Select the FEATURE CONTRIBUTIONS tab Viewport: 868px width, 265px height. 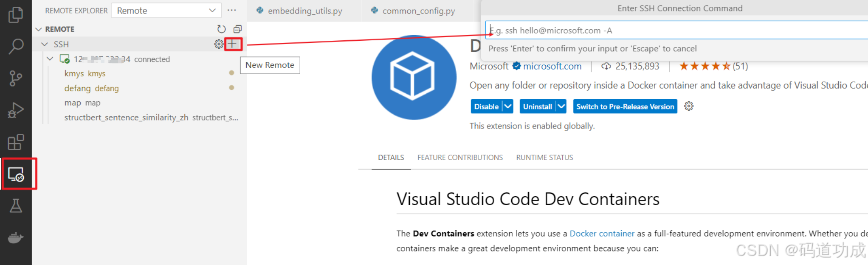pyautogui.click(x=460, y=157)
